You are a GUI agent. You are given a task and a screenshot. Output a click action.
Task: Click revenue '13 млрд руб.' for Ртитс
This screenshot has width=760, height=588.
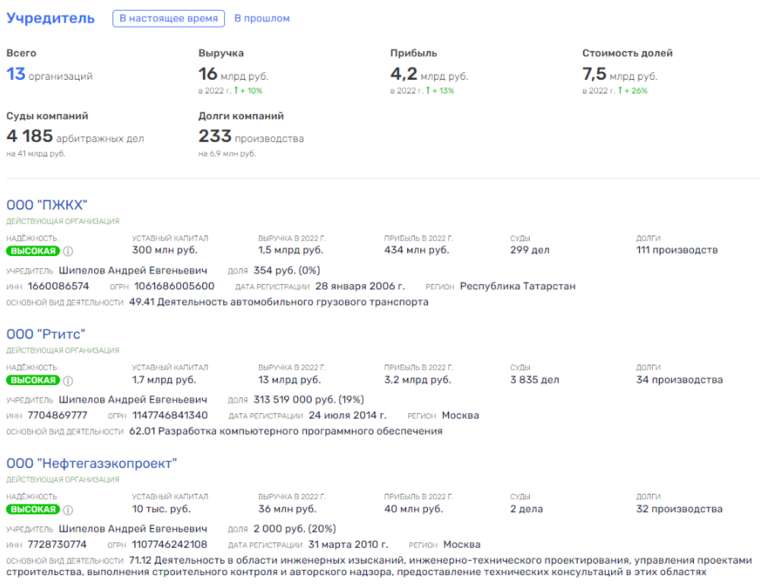point(289,380)
